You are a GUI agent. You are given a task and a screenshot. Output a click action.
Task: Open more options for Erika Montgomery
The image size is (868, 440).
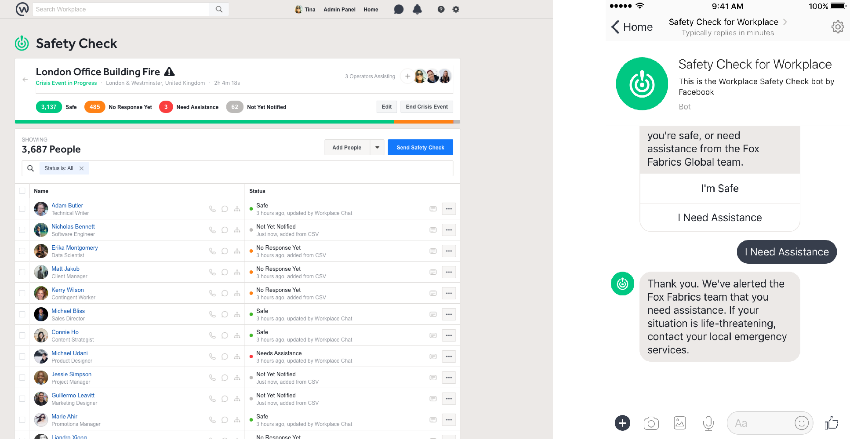point(449,251)
